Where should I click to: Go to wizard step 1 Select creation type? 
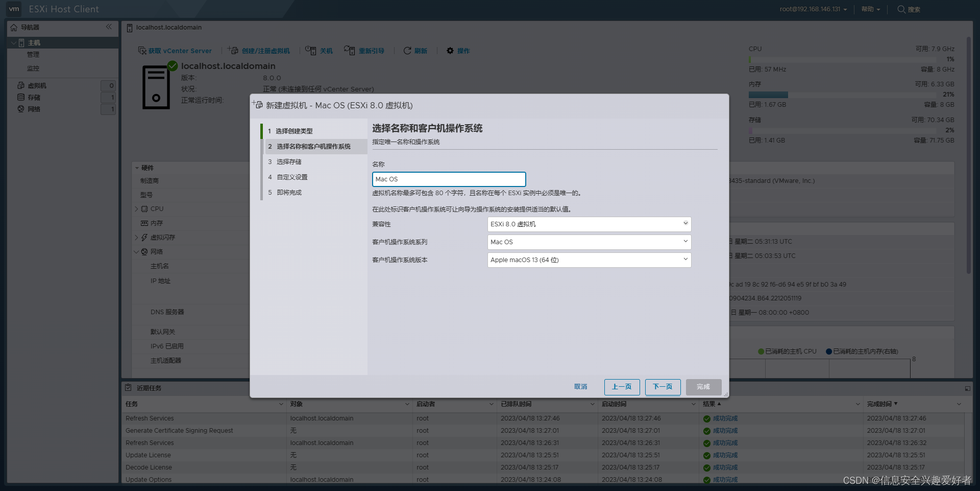pos(314,131)
